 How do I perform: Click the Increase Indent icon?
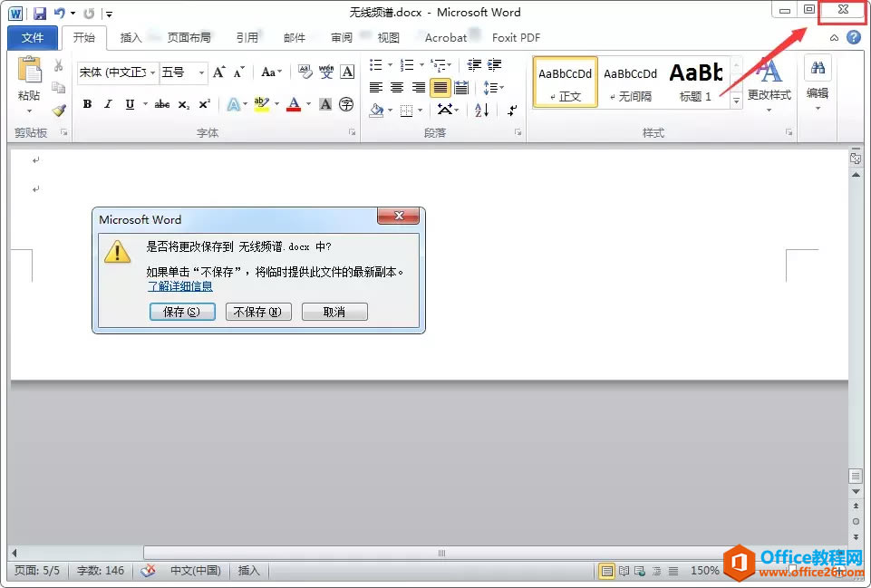[494, 65]
